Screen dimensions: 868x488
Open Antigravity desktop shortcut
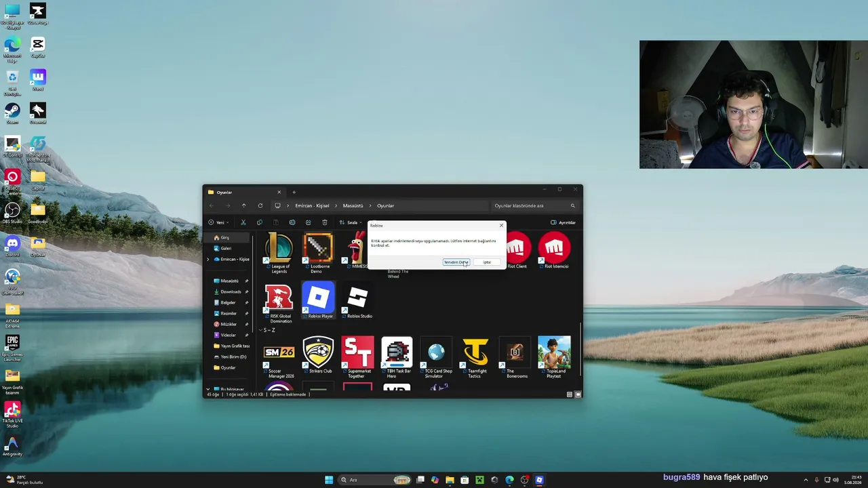[12, 446]
